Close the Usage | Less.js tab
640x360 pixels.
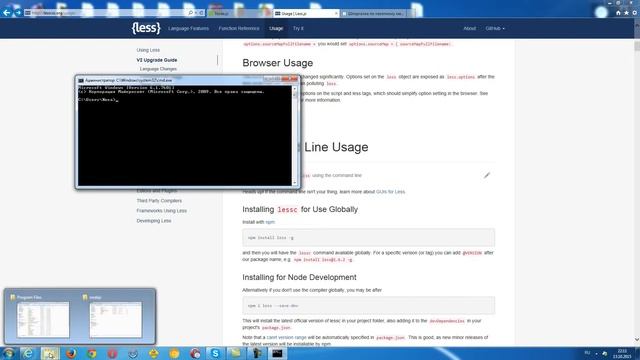pyautogui.click(x=336, y=13)
